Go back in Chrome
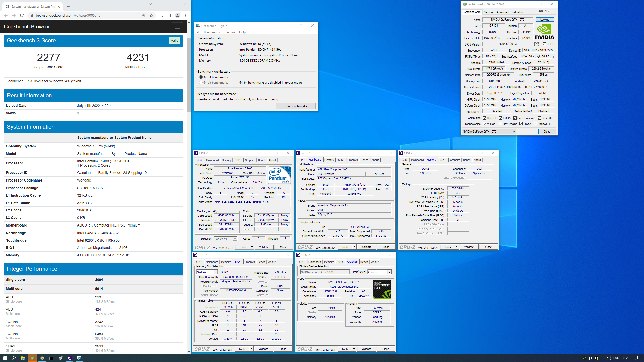 click(6, 15)
